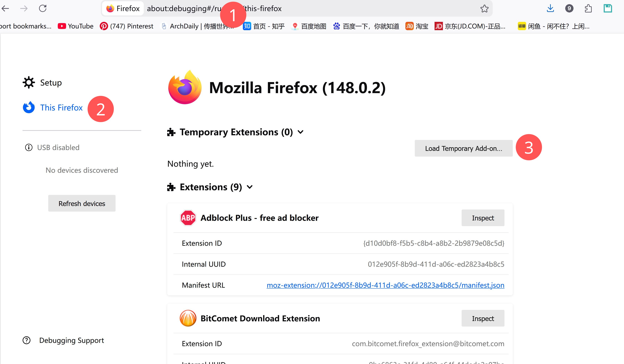The height and width of the screenshot is (364, 624).
Task: Inspect the BitComet Download Extension
Action: point(483,318)
